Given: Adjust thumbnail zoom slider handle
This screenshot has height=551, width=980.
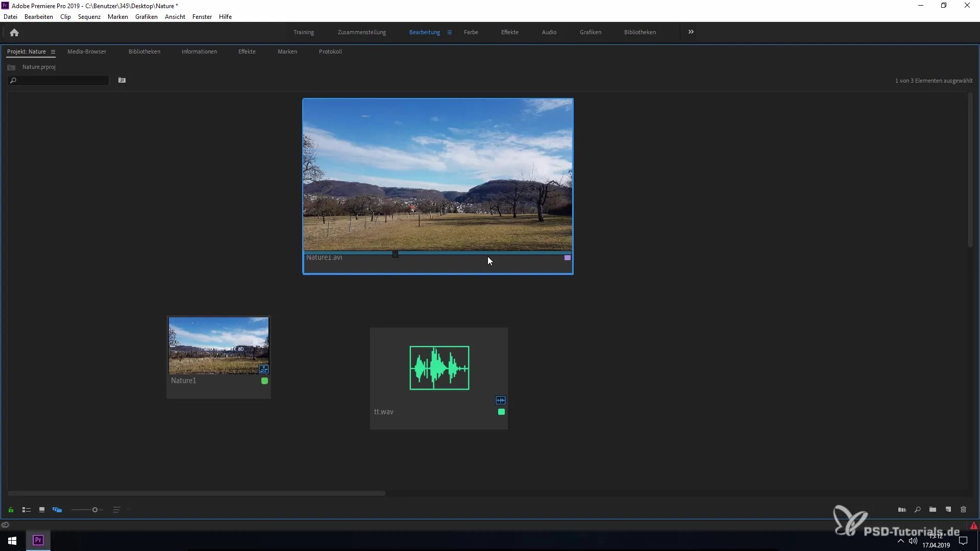Looking at the screenshot, I should point(95,510).
